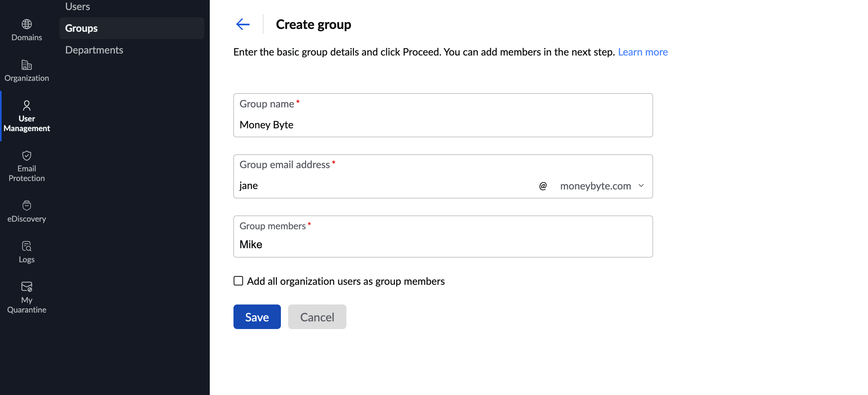The image size is (868, 395).
Task: Open the Email Protection shield icon
Action: tap(27, 156)
